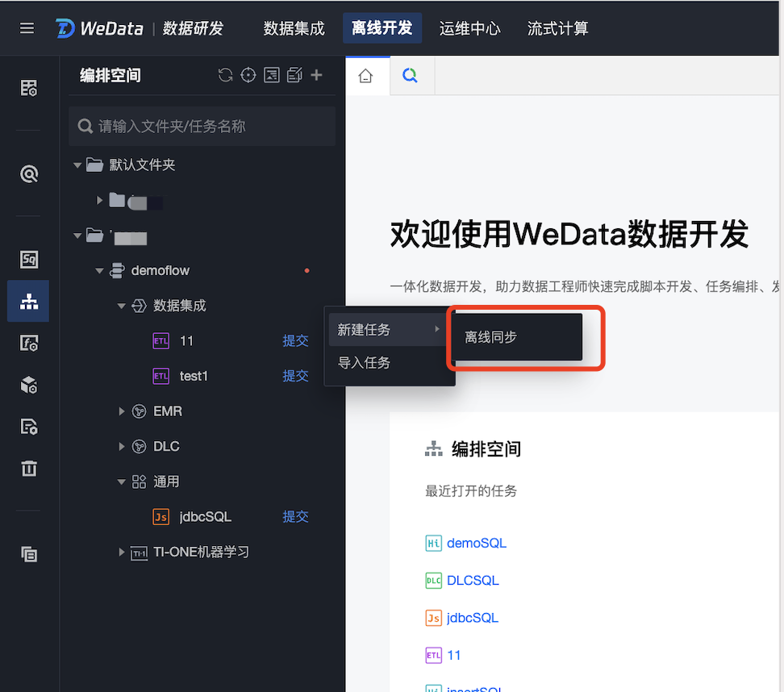Image resolution: width=784 pixels, height=692 pixels.
Task: Click 提交 for task jdbcSQL
Action: [x=295, y=516]
